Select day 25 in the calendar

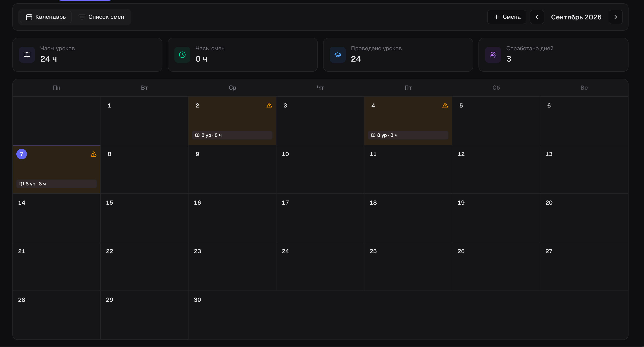tap(408, 266)
